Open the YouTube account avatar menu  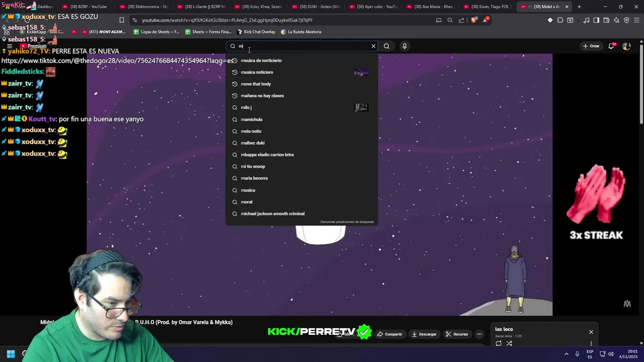tap(626, 46)
